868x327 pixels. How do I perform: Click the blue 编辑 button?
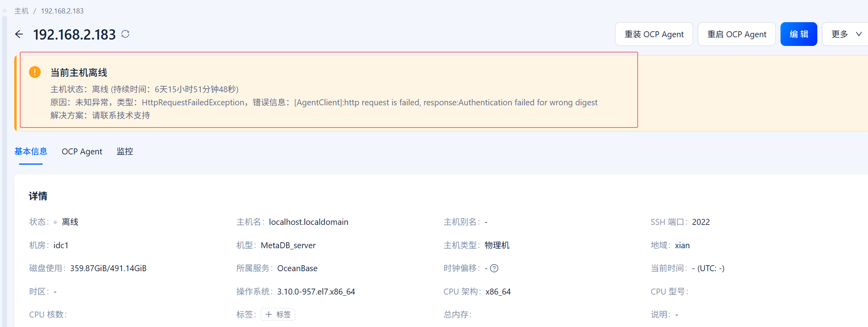pos(799,34)
